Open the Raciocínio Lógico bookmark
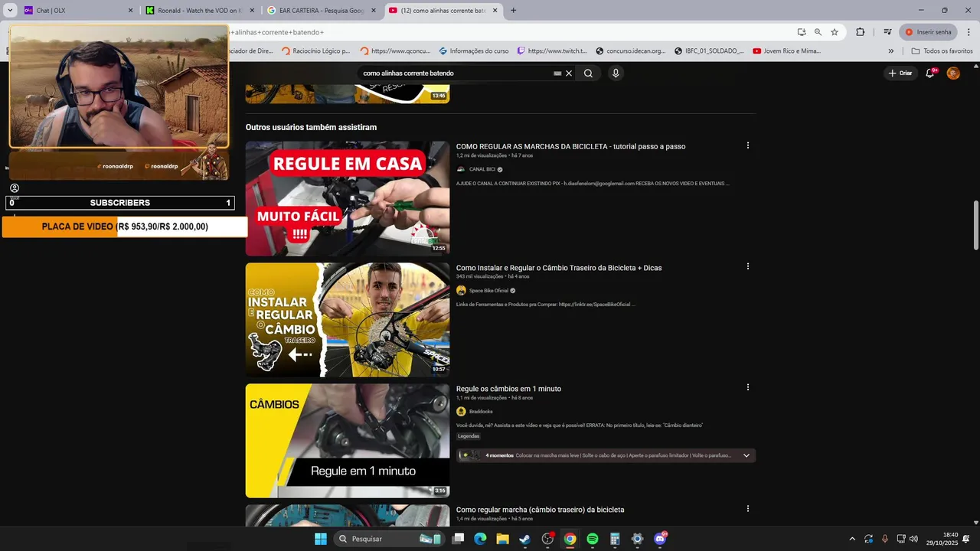 point(316,51)
